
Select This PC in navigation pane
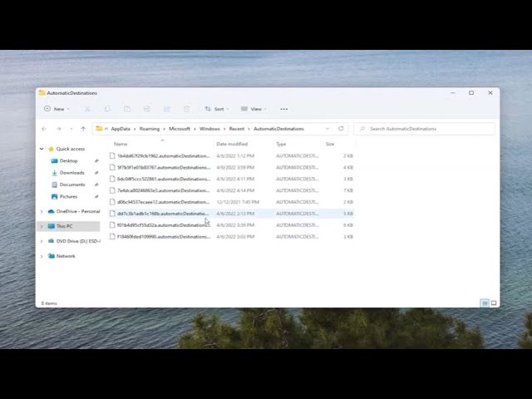(69, 226)
